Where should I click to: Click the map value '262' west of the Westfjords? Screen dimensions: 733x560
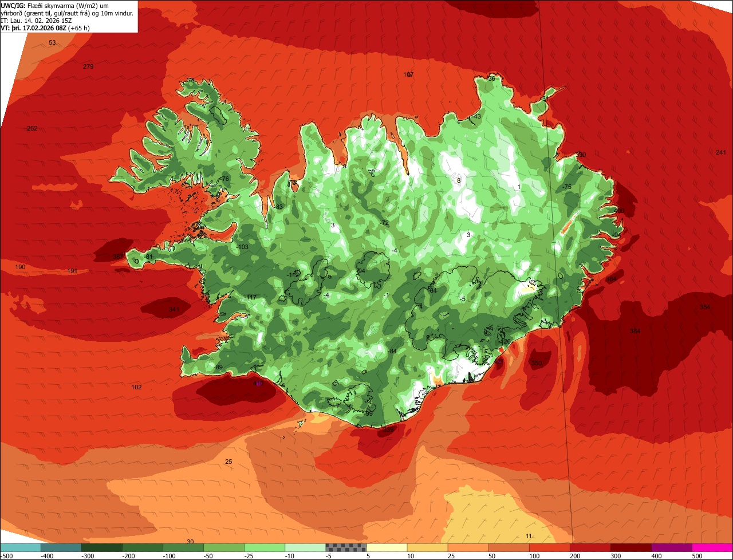[32, 129]
